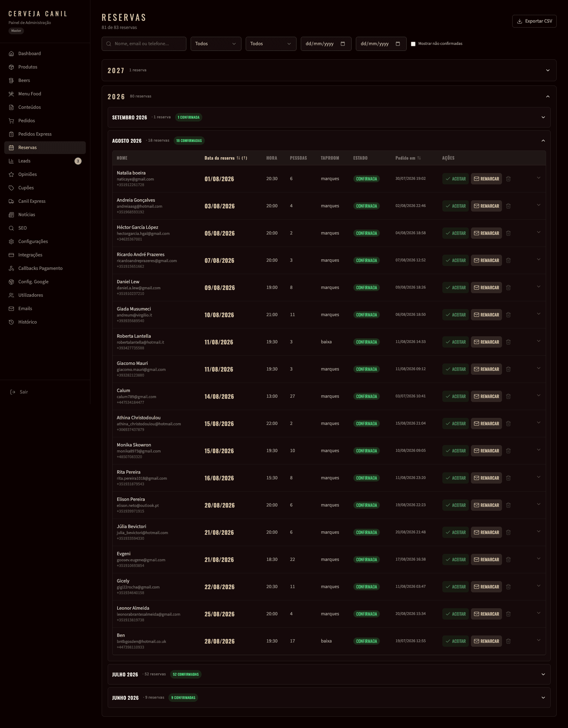Expand details chevron for Calum row
This screenshot has width=568, height=728.
(x=539, y=396)
